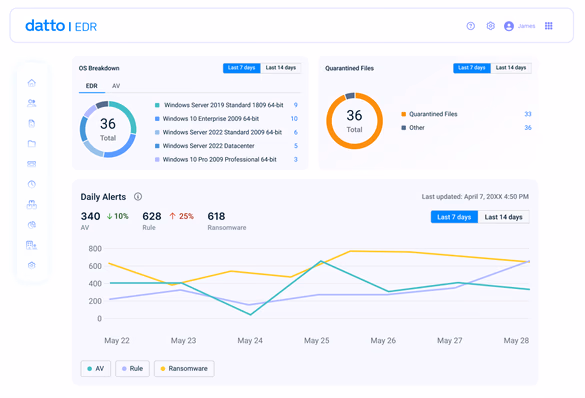Click orange swatch beside Quarantined Files legend
Image resolution: width=585 pixels, height=398 pixels.
[x=403, y=114]
